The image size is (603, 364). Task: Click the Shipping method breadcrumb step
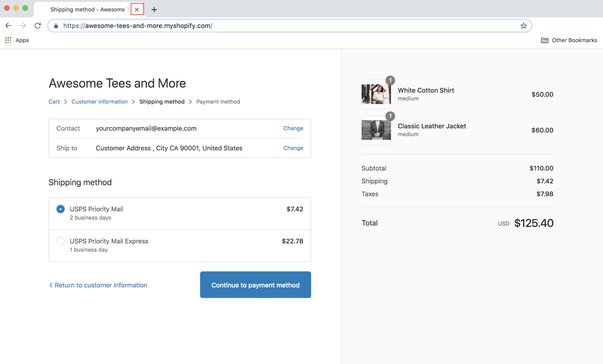tap(162, 102)
